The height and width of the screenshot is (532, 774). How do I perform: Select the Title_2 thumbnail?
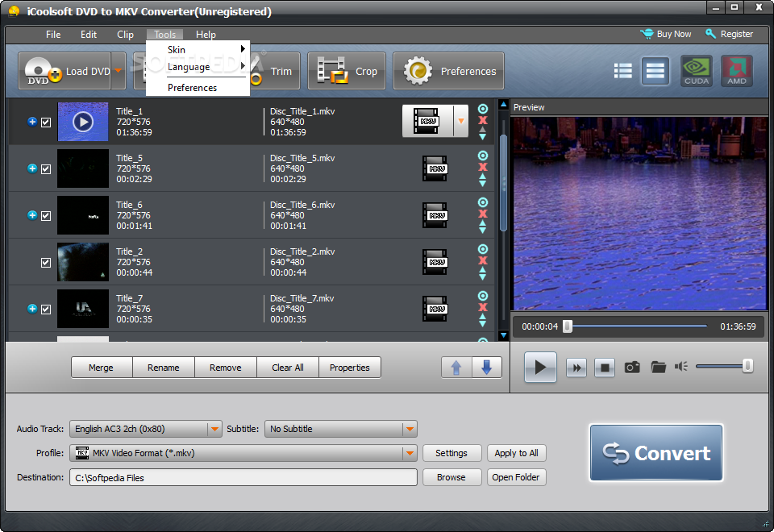click(x=83, y=262)
